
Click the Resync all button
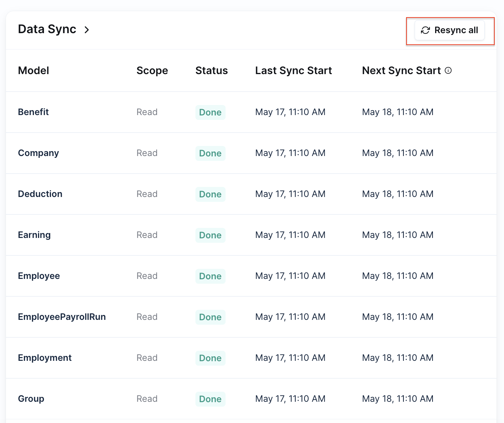tap(449, 30)
